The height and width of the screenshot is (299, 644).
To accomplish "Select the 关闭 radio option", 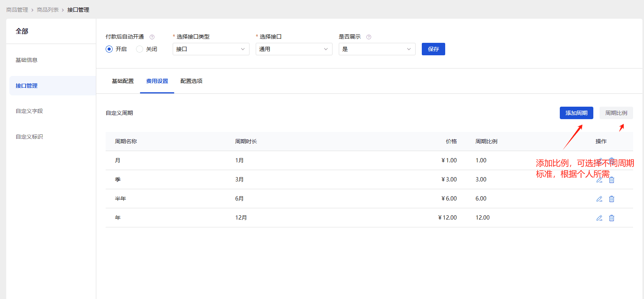I will pos(140,49).
